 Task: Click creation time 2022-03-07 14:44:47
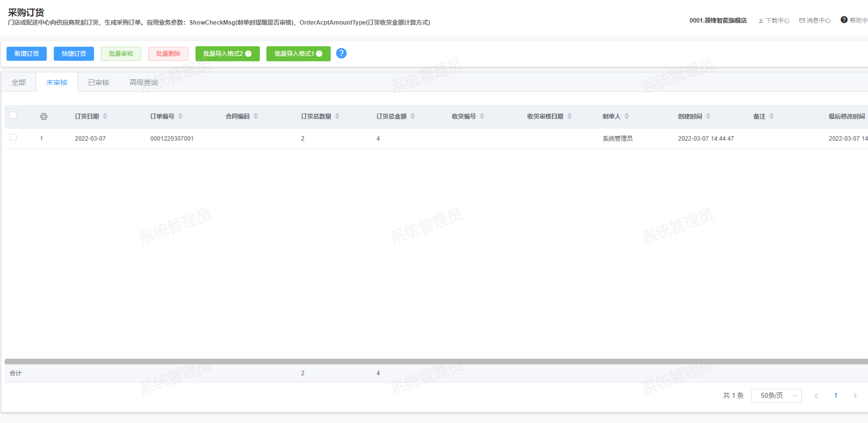[x=706, y=139]
